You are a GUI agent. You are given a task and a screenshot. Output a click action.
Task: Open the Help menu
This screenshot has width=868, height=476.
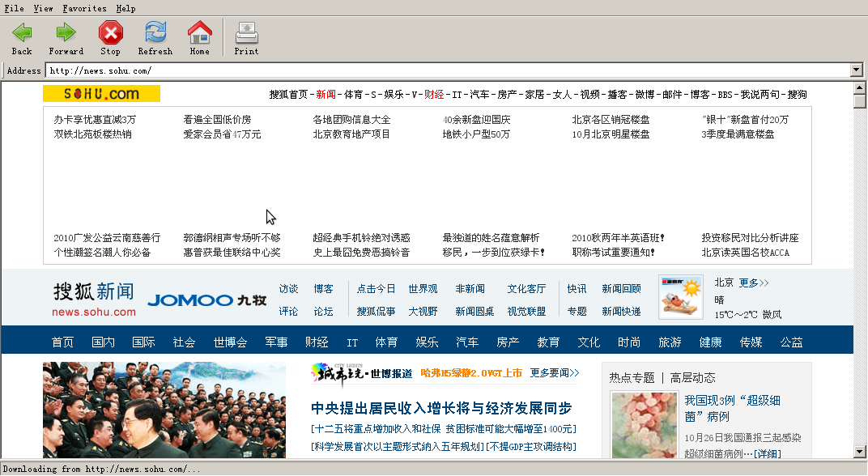point(126,8)
